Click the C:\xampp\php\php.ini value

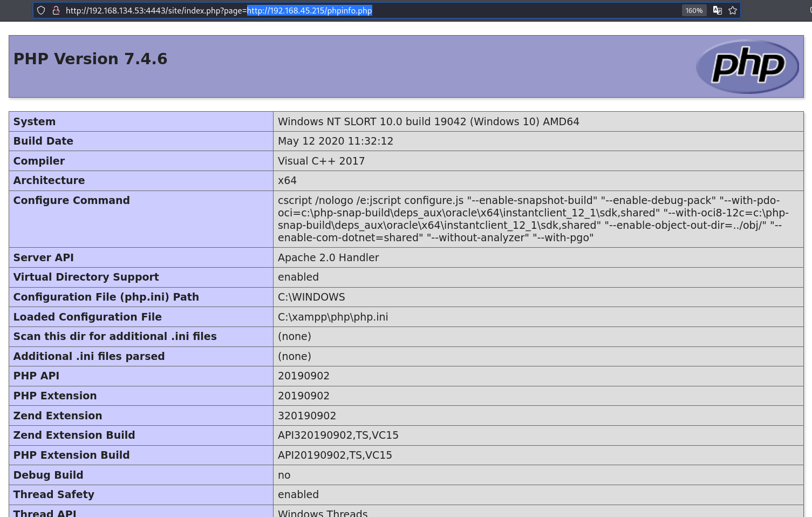click(333, 317)
